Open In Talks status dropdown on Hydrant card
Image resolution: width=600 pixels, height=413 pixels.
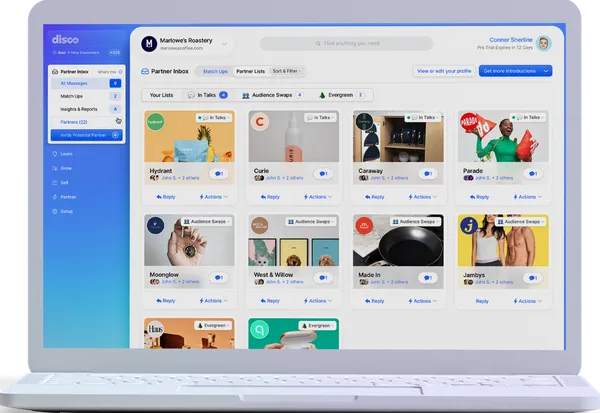point(214,118)
